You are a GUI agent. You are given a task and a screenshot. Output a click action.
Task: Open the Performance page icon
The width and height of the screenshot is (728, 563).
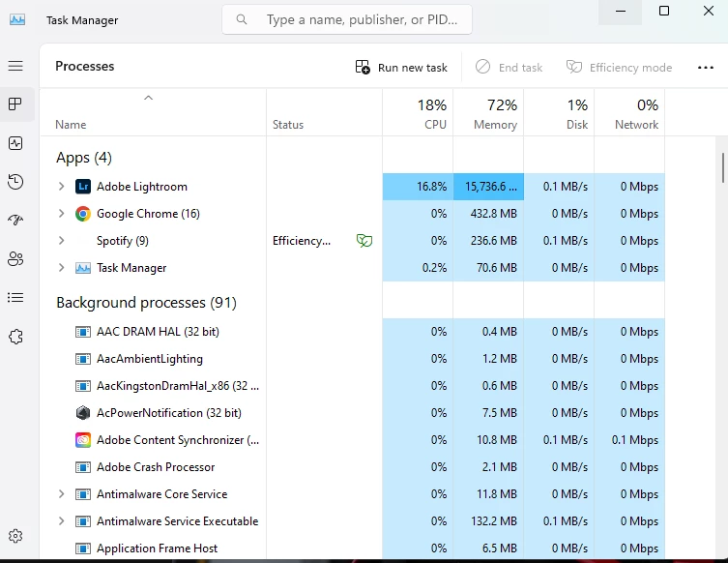[x=15, y=143]
